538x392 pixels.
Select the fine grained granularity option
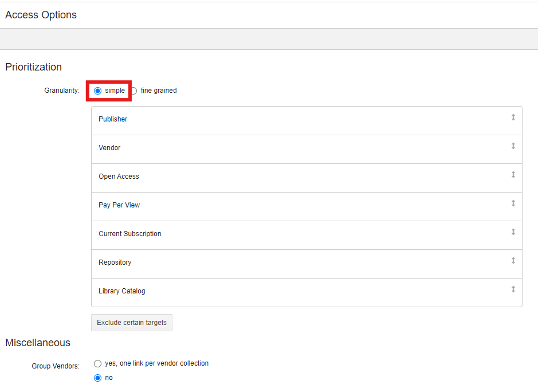coord(134,91)
